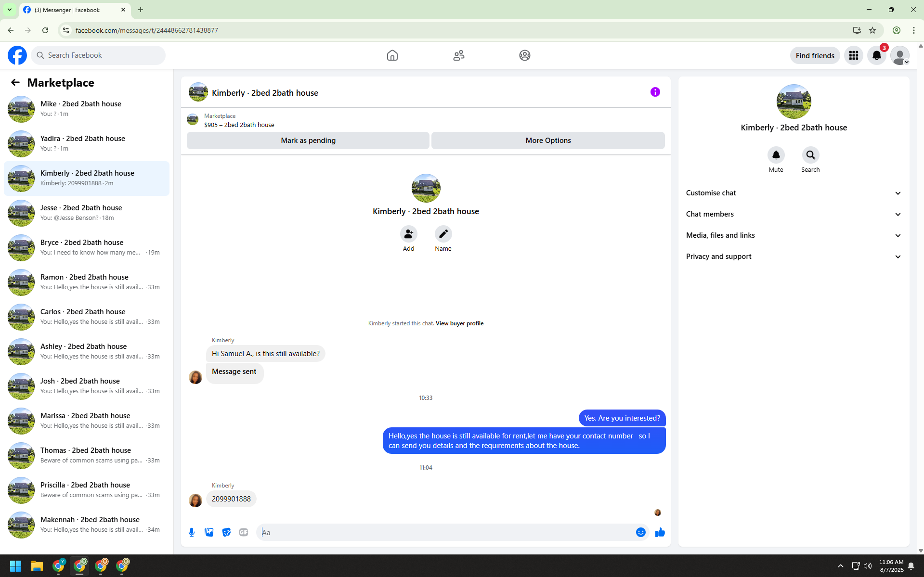
Task: Open View buyer profile link
Action: [459, 323]
